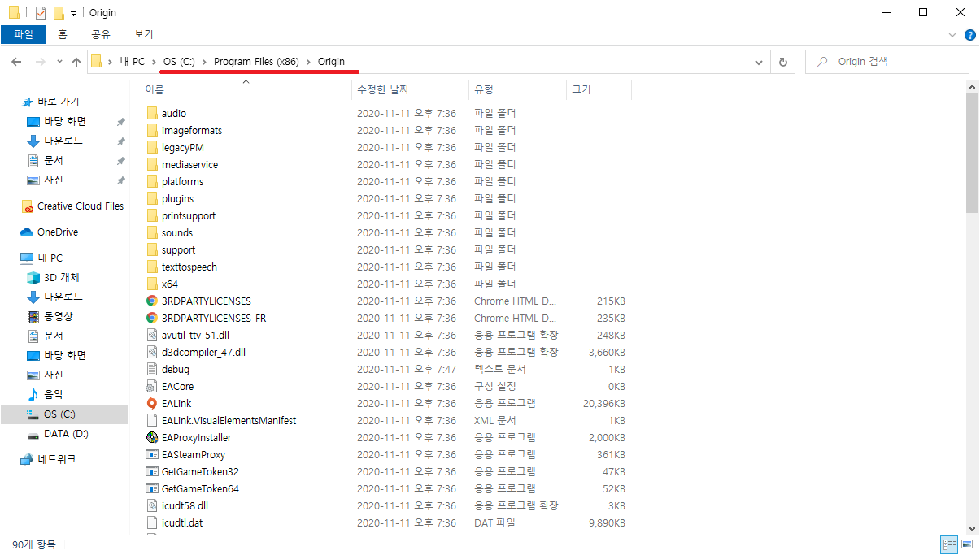Screen dimensions: 980x555
Task: Click the 3D 개체 icon in sidebar
Action: click(x=33, y=277)
